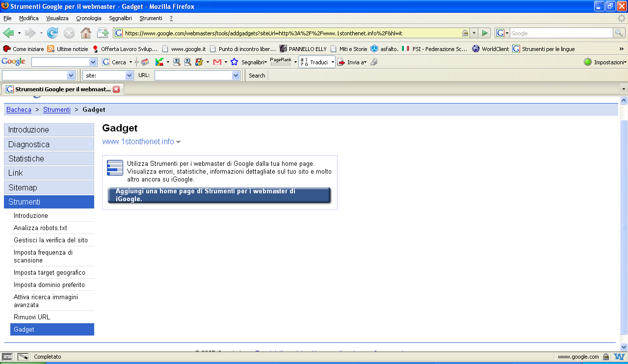Click the Invia a send icon
The image size is (628, 364).
pyautogui.click(x=341, y=62)
